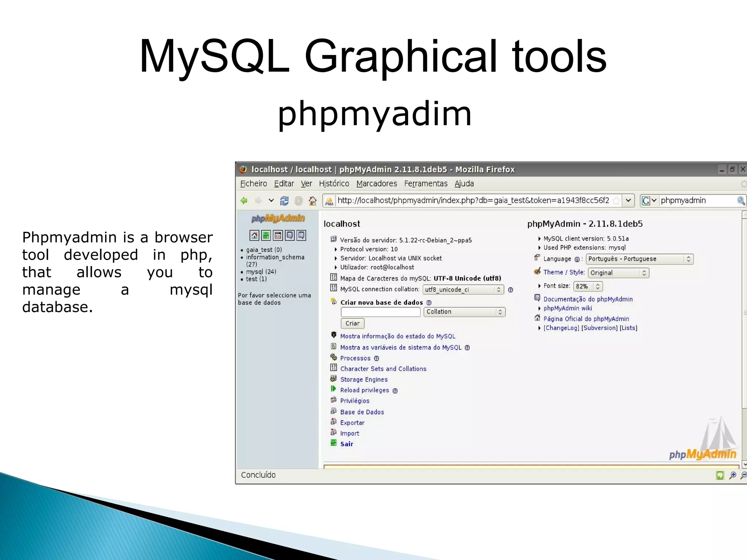
Task: Open Página Oficial do phpMyAdmin link
Action: point(586,319)
